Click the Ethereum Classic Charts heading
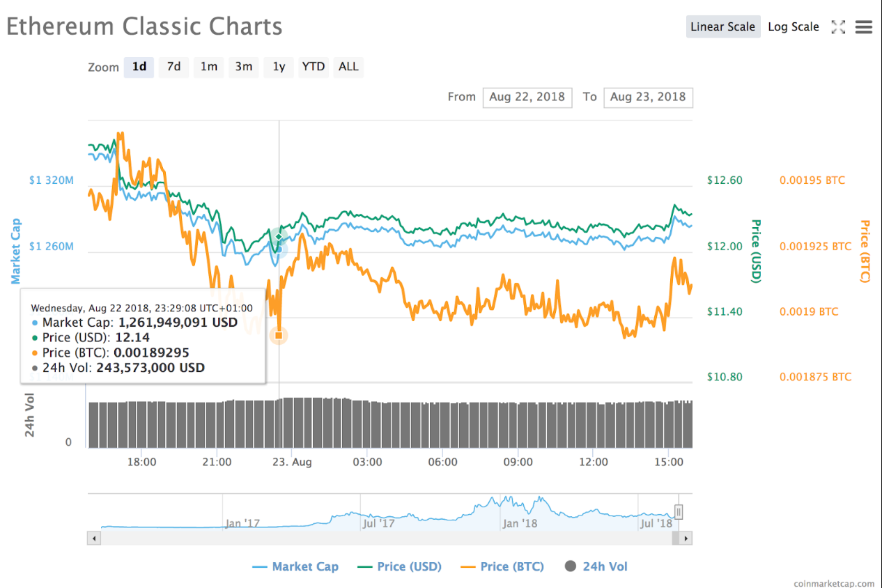This screenshot has width=882, height=588. tap(145, 27)
